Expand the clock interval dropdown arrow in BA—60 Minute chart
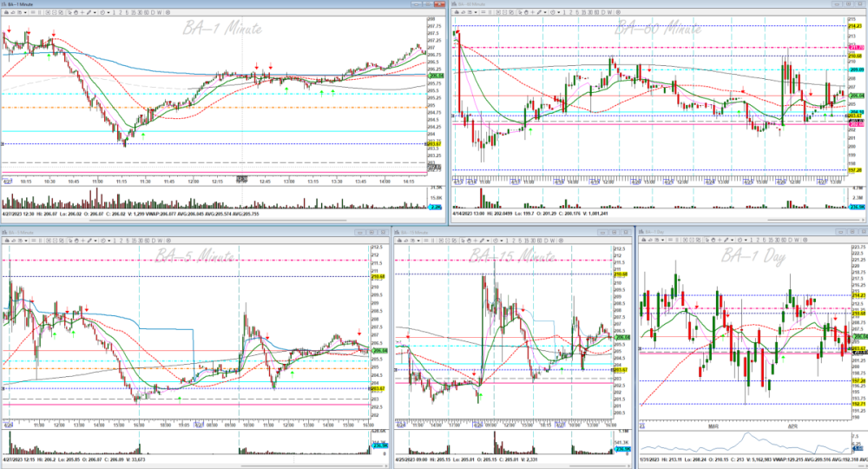The width and height of the screenshot is (868, 469). coord(559,12)
